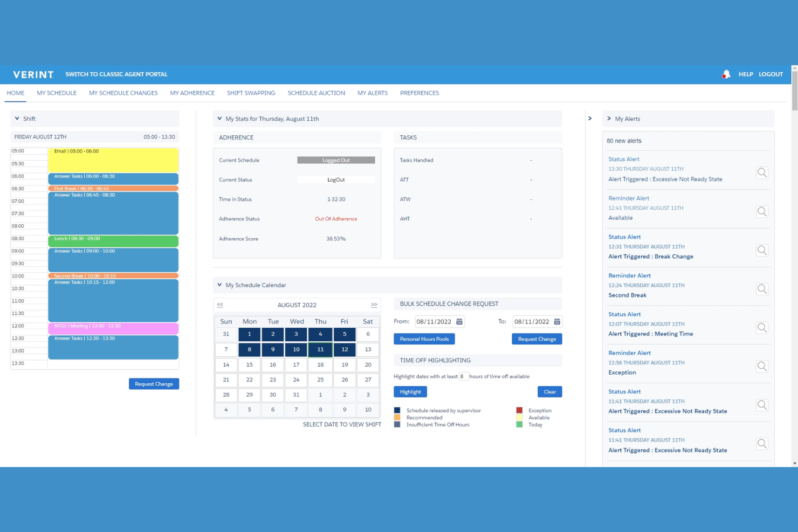
Task: Advance the calendar to September
Action: coord(374,305)
